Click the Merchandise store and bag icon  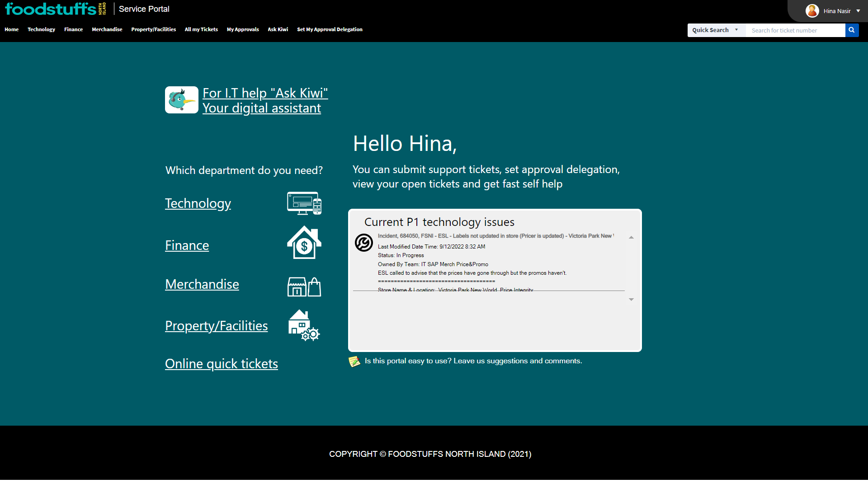click(304, 287)
